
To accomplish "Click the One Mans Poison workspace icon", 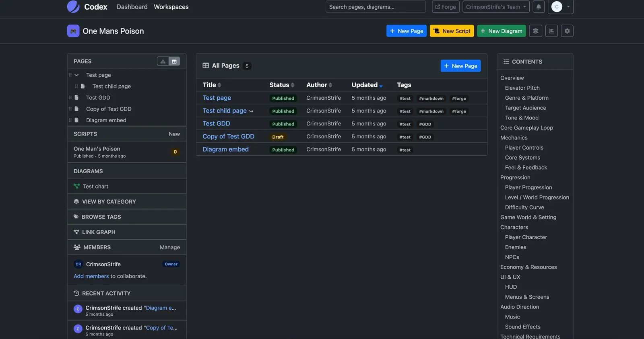I will [x=73, y=31].
